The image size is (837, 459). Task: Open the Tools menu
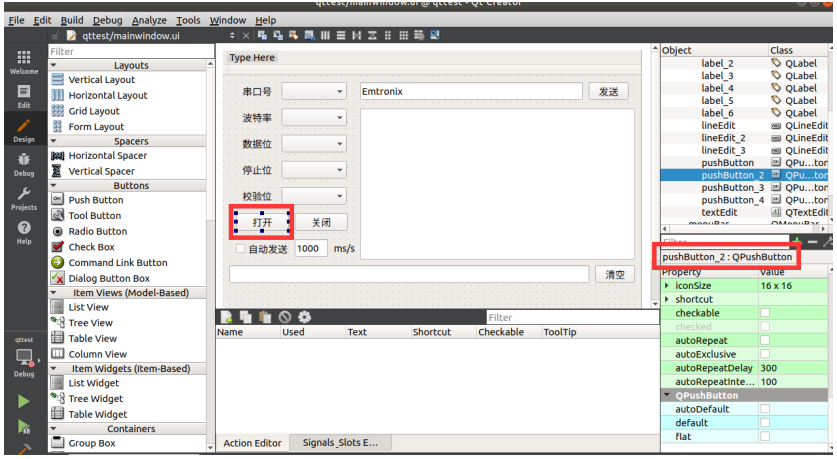(188, 20)
